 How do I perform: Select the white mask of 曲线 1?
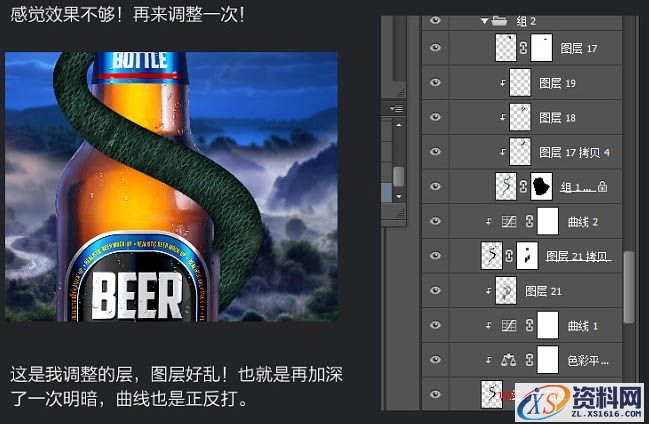548,325
